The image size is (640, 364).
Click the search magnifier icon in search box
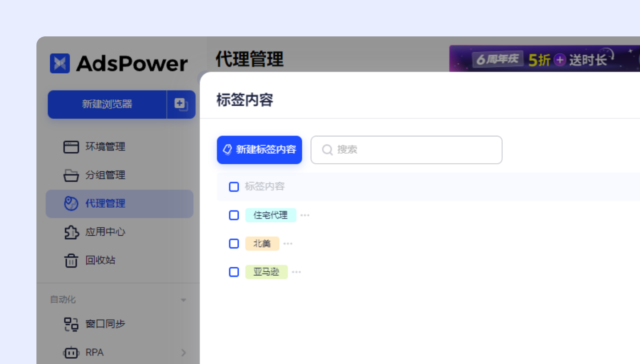[x=327, y=150]
